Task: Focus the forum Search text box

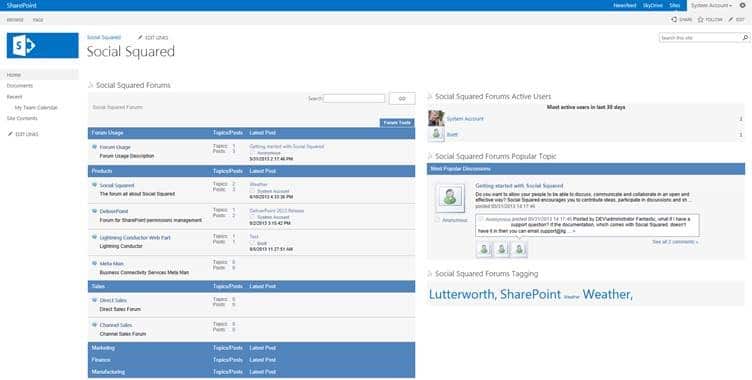Action: (354, 98)
